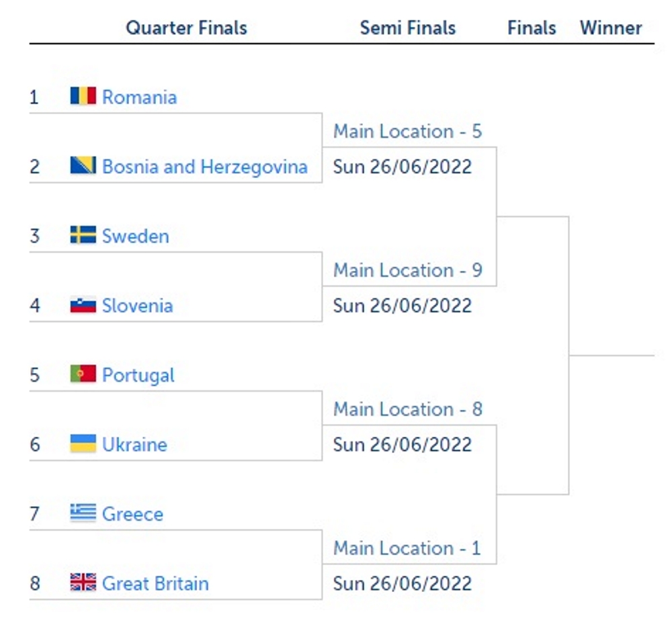Viewport: 672px width, 631px height.
Task: Open match link Main Location - 9
Action: point(408,270)
